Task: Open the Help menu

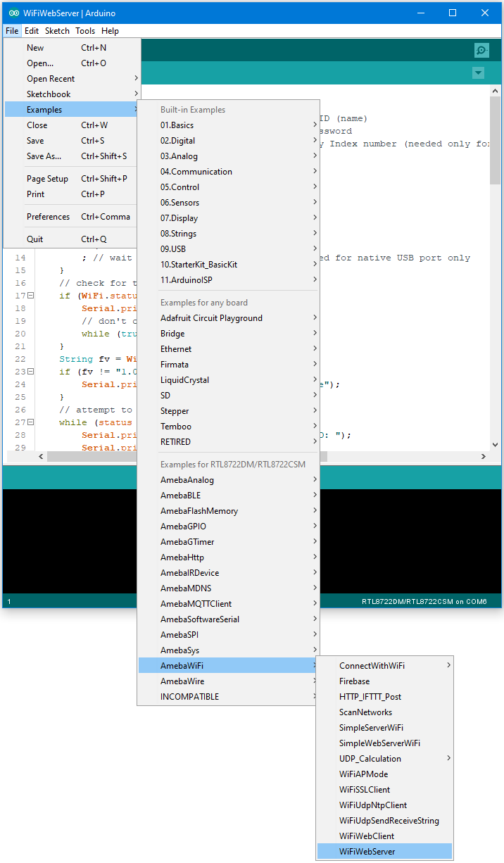Action: pos(110,31)
